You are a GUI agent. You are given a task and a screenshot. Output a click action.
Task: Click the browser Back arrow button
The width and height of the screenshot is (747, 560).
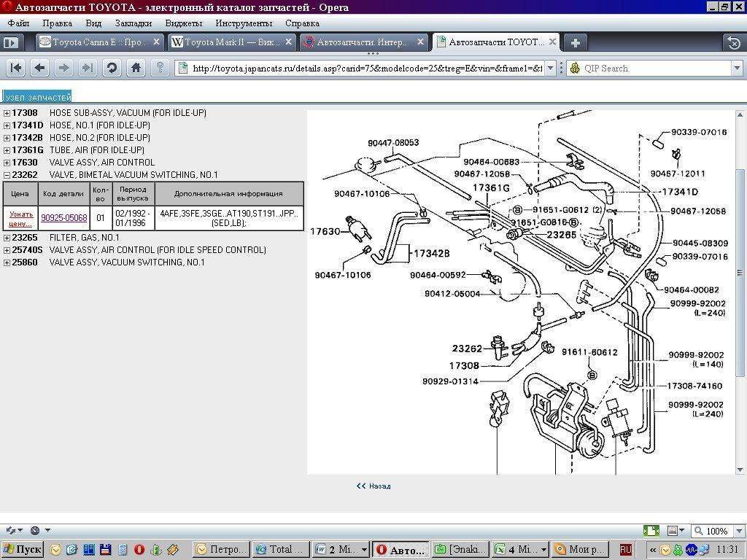(40, 68)
